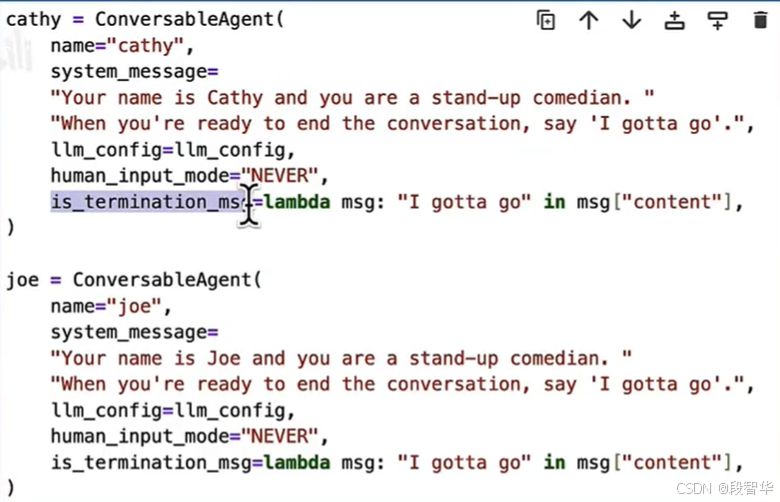Move the cell up with the arrow icon
780x502 pixels.
coord(588,20)
